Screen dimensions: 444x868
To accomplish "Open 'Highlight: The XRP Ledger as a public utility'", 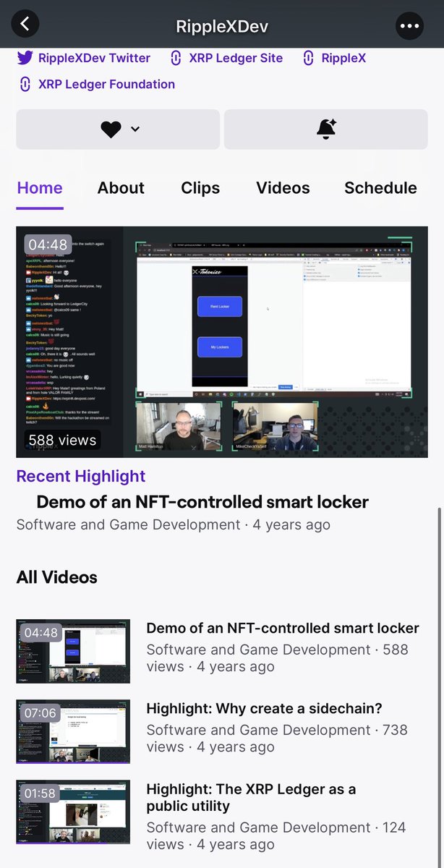I will point(251,798).
